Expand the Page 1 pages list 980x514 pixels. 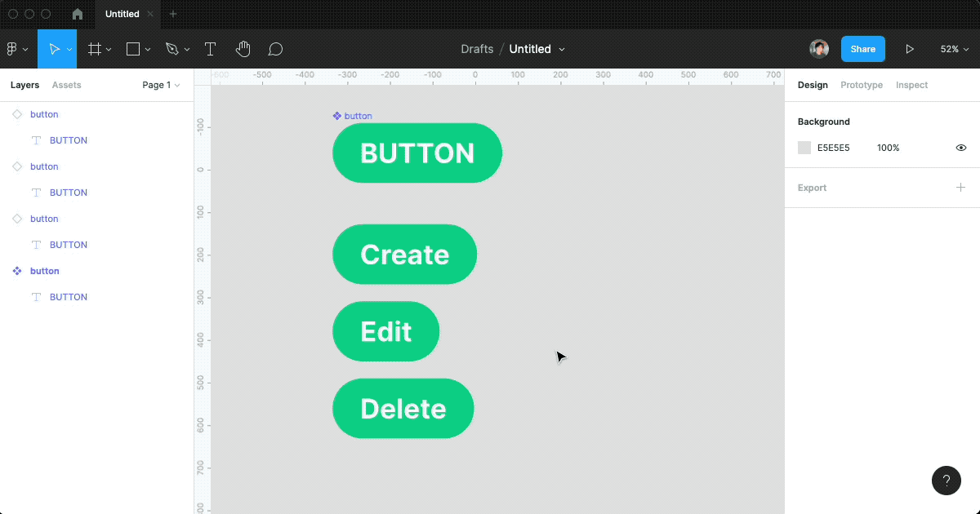click(x=161, y=85)
